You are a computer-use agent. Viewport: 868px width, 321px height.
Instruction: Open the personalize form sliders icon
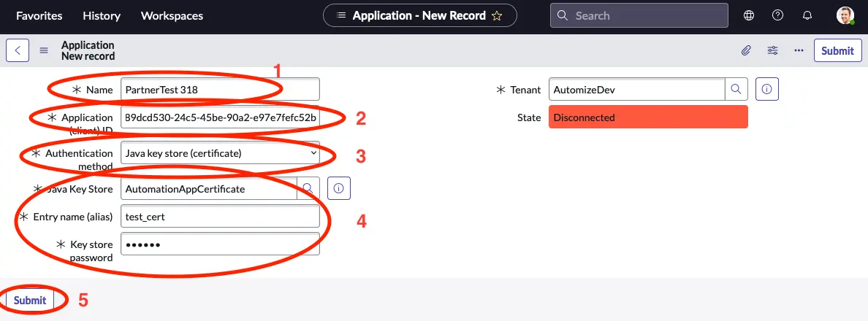click(773, 51)
